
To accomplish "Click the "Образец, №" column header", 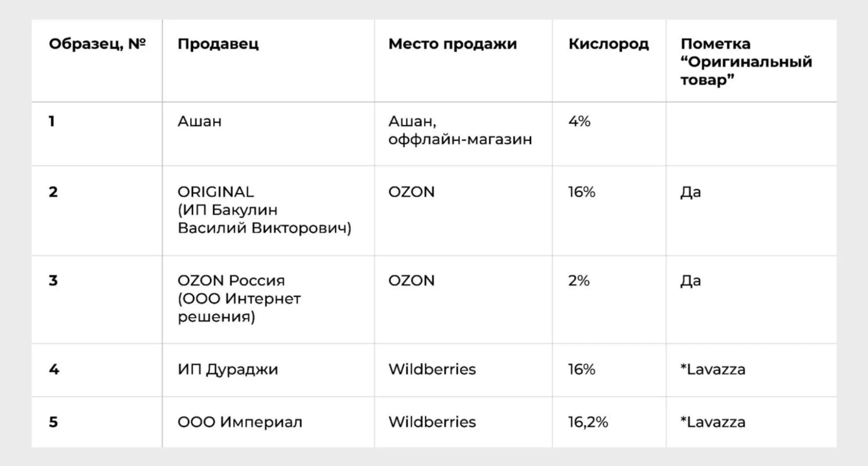I will tap(97, 45).
